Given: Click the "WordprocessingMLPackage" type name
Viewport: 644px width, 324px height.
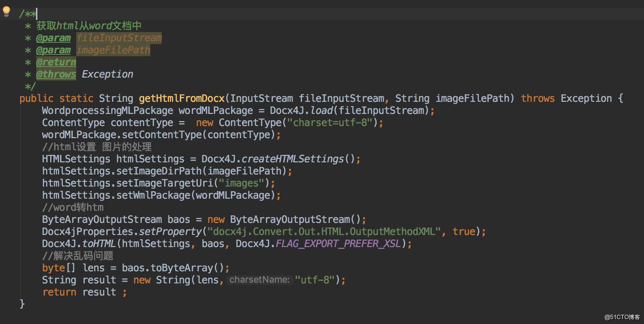Looking at the screenshot, I should 108,110.
